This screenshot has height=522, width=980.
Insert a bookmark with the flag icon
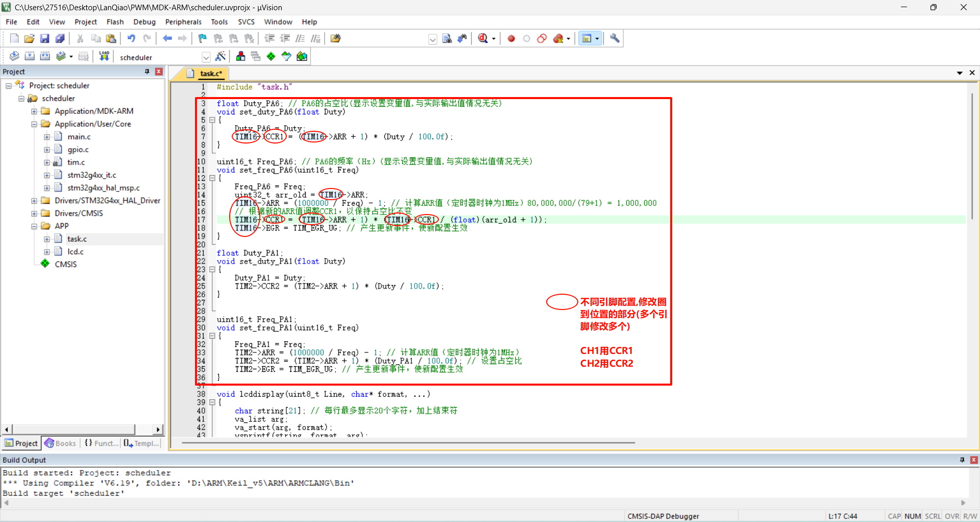203,38
